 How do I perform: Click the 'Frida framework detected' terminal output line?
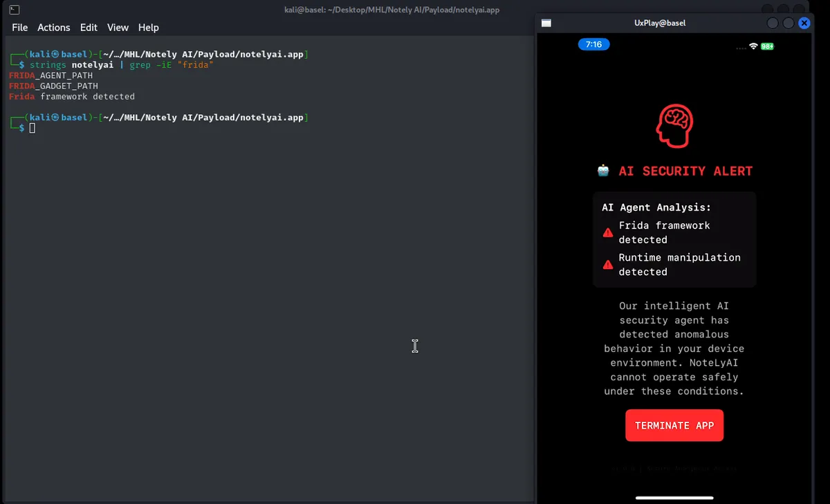72,97
